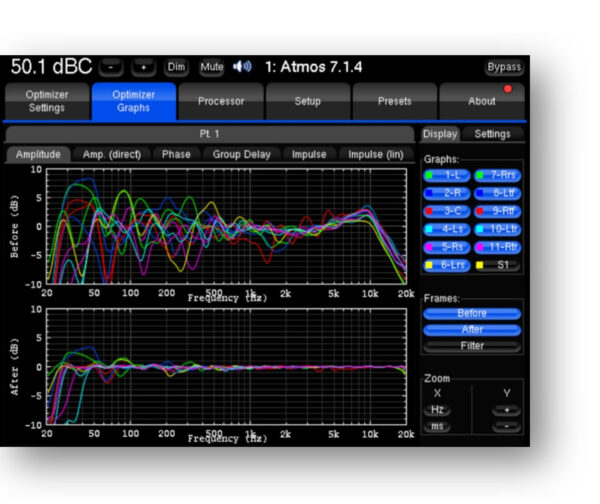Toggle the 8-Ltf channel graph

click(497, 193)
